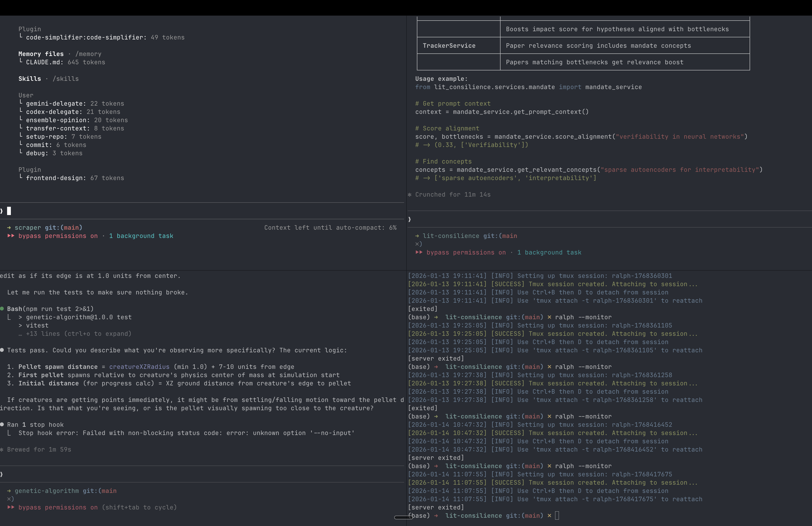
Task: Click the Crunched for 11m asterisk icon
Action: [x=410, y=195]
